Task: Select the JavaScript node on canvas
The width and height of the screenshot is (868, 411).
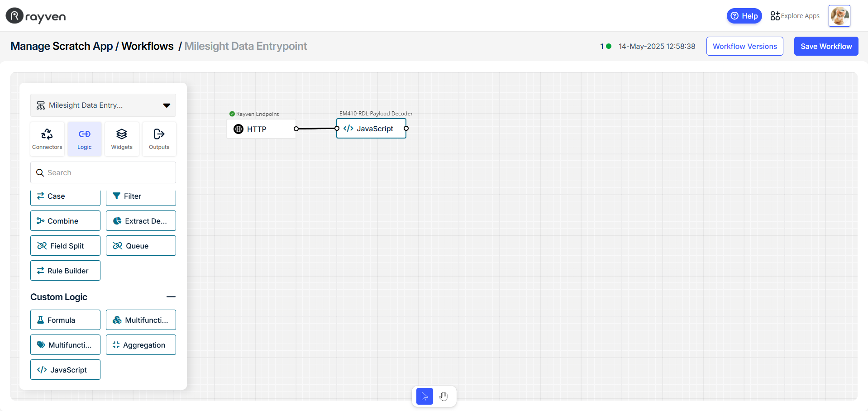Action: pos(371,129)
